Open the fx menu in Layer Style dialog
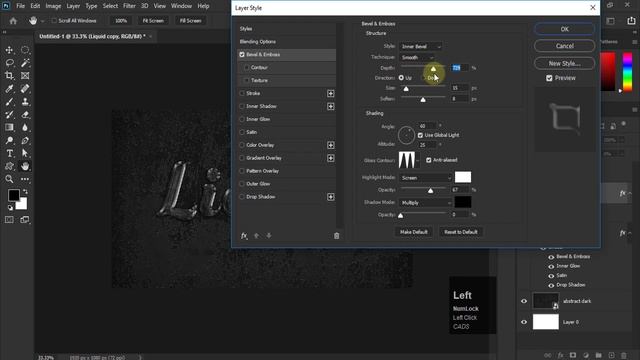Screen dimensions: 640x360 pyautogui.click(x=244, y=236)
